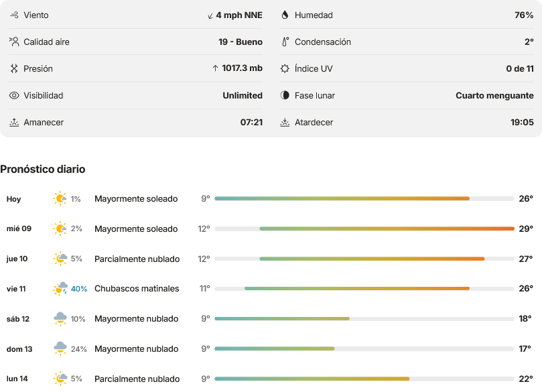The width and height of the screenshot is (542, 392).
Task: Click the temperature range bar for dom 13
Action: tap(364, 349)
